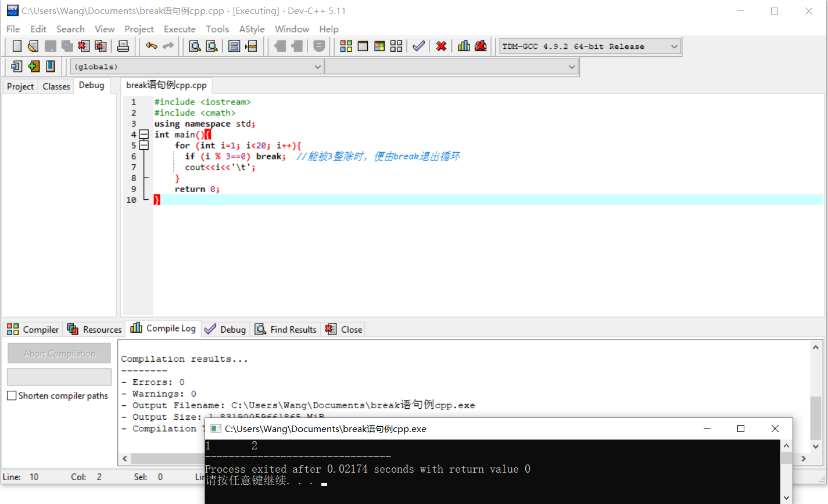The image size is (828, 504).
Task: Click the console window scroll-up arrow
Action: click(786, 445)
